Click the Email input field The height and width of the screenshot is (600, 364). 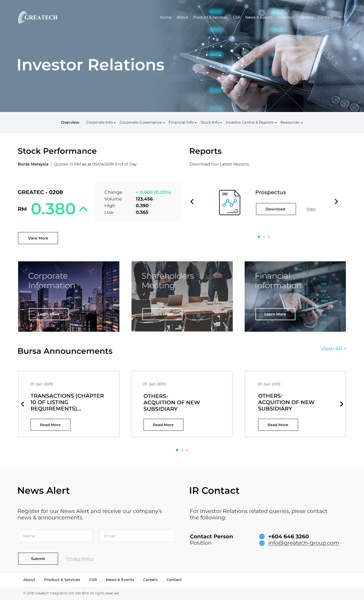[136, 536]
